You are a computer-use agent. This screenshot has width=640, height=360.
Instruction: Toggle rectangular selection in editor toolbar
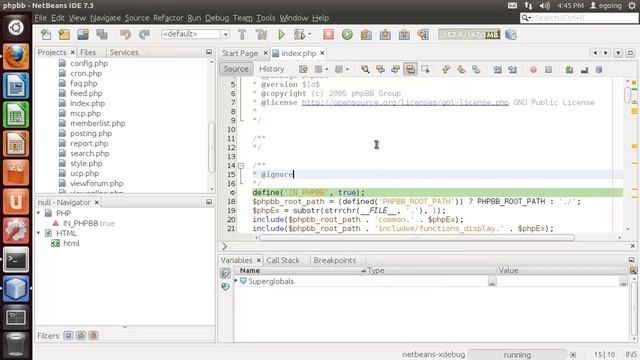coord(425,69)
